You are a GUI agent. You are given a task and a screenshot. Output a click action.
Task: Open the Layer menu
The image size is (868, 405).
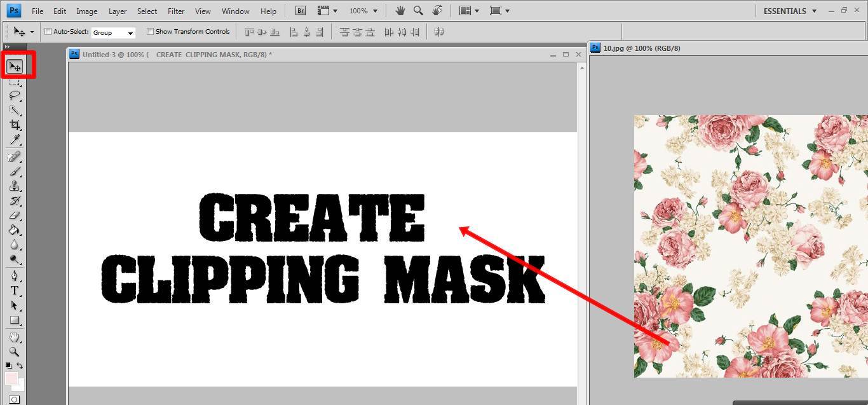[x=117, y=11]
